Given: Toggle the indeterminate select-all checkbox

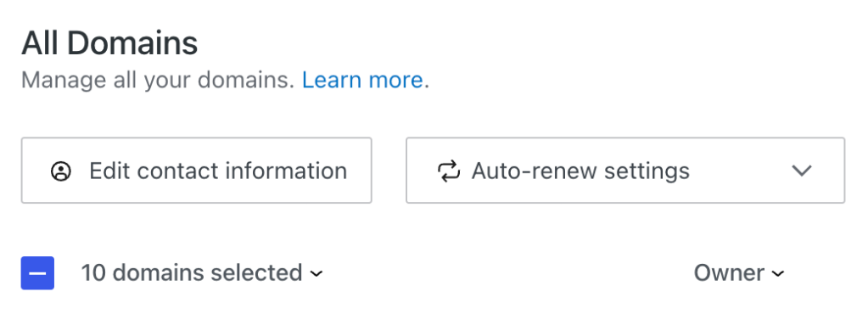Looking at the screenshot, I should (x=37, y=273).
